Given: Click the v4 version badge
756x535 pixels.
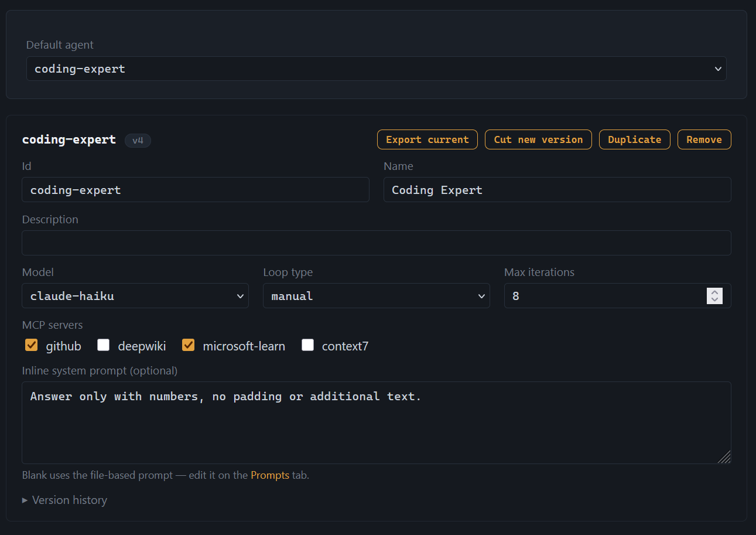Looking at the screenshot, I should pos(138,141).
